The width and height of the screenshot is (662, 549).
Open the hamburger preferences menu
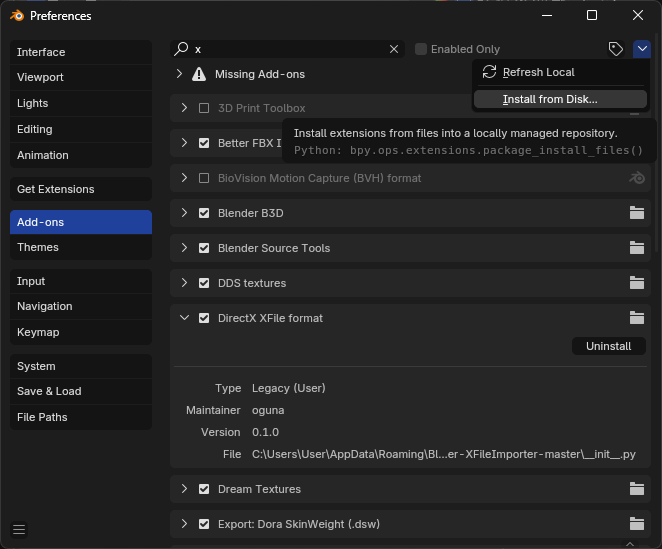(x=19, y=530)
